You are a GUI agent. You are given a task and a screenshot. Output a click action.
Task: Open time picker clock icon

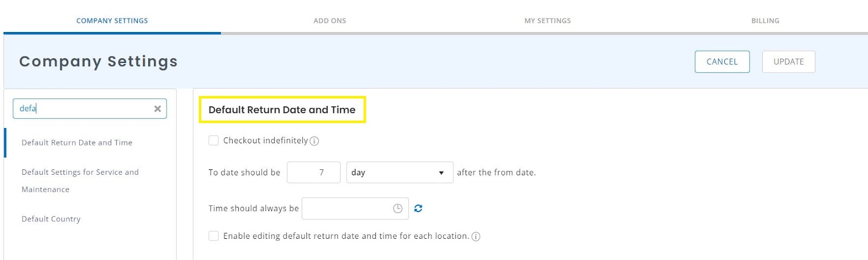point(398,208)
